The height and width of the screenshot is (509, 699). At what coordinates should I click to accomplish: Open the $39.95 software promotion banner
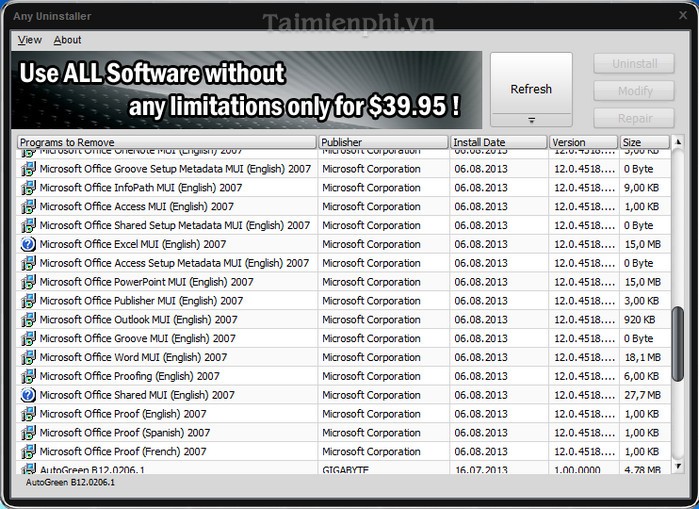[x=247, y=90]
